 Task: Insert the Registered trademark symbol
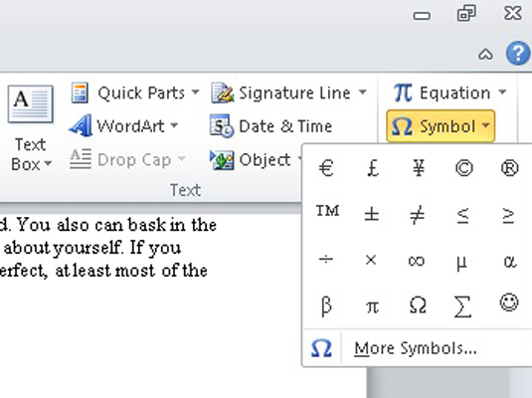click(x=509, y=168)
